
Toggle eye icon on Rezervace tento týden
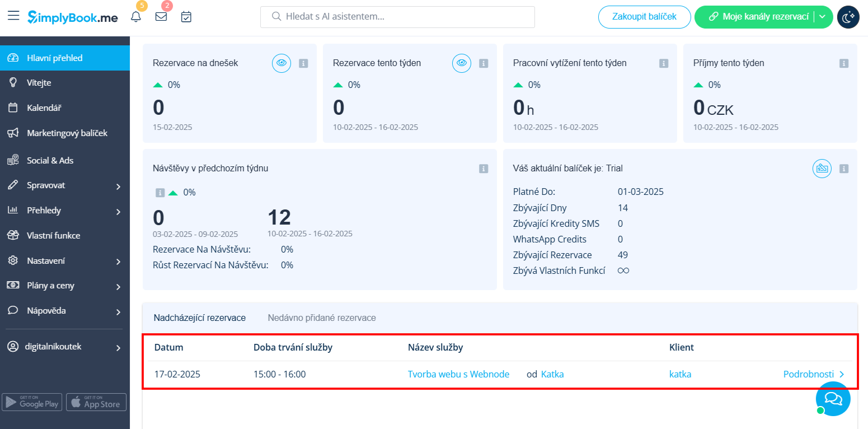(462, 63)
